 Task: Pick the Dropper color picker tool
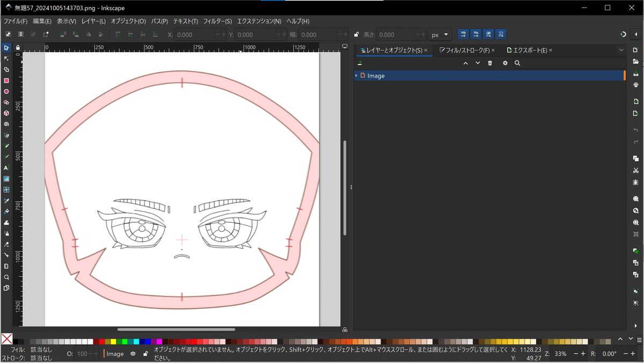tap(6, 200)
